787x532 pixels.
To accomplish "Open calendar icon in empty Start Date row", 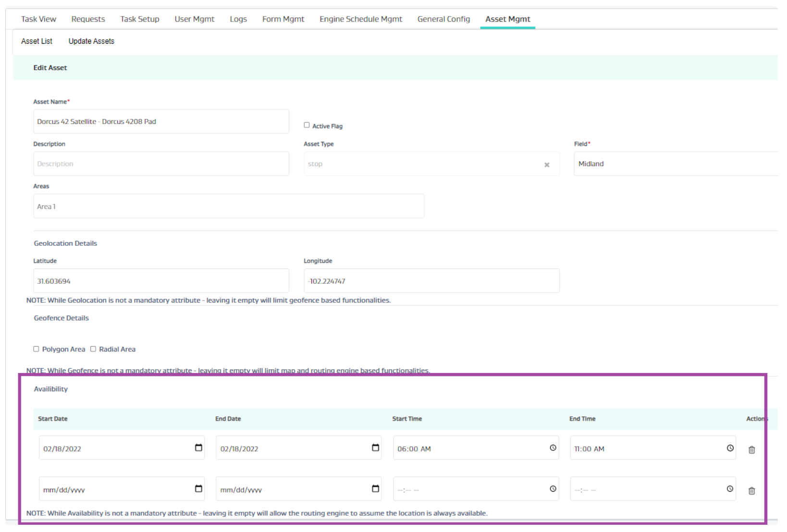I will point(198,489).
